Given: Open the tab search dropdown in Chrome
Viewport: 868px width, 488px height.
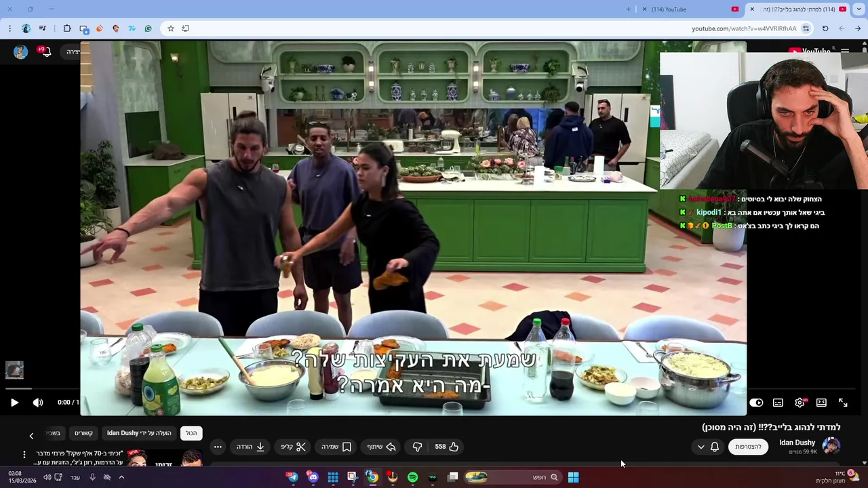Looking at the screenshot, I should (x=859, y=9).
